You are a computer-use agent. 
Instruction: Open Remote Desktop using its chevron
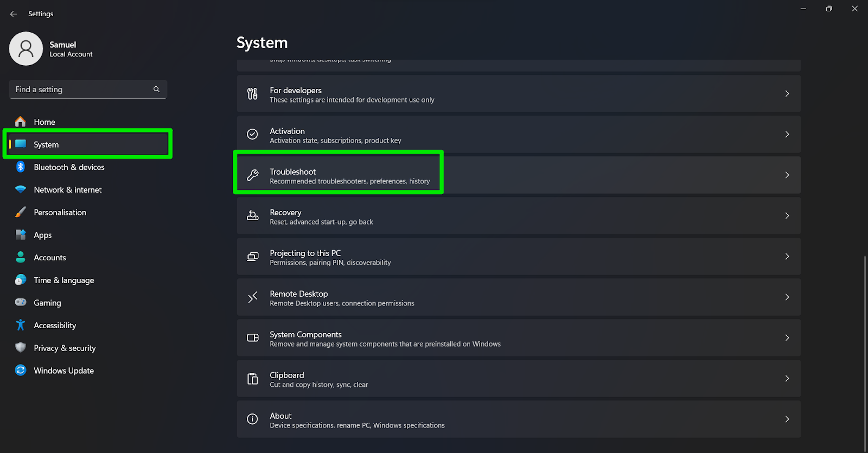(787, 297)
